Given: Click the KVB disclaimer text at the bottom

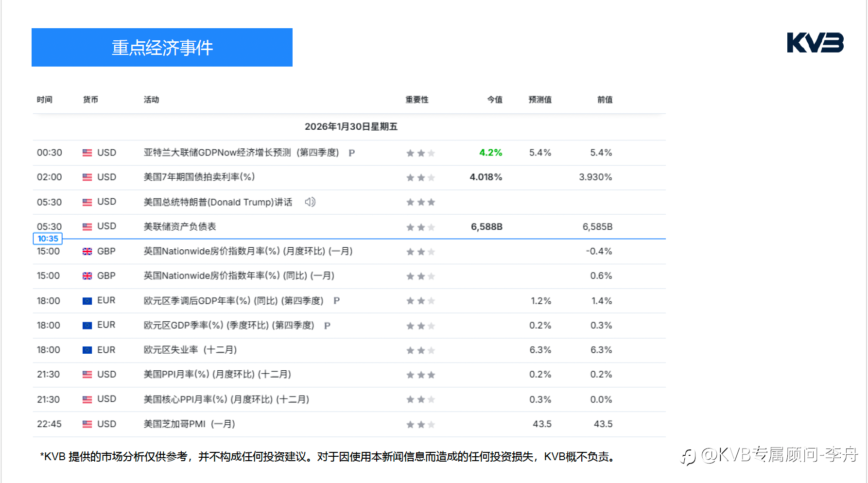Looking at the screenshot, I should point(328,457).
